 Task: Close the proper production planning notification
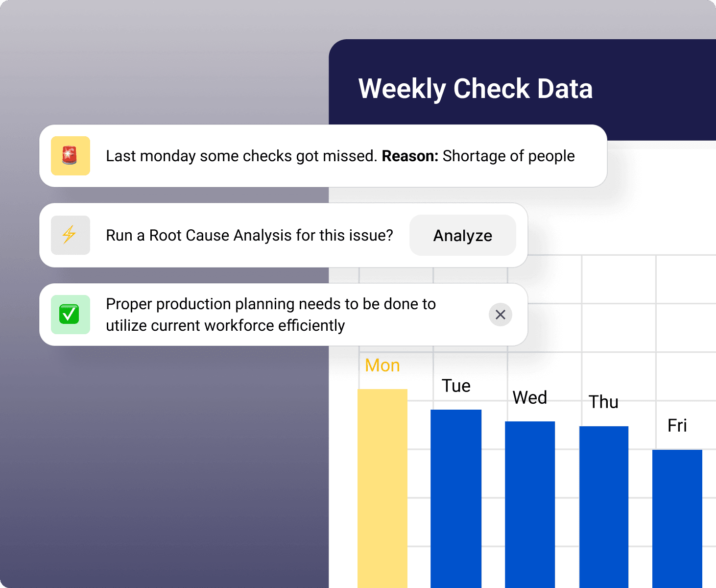[x=500, y=315]
